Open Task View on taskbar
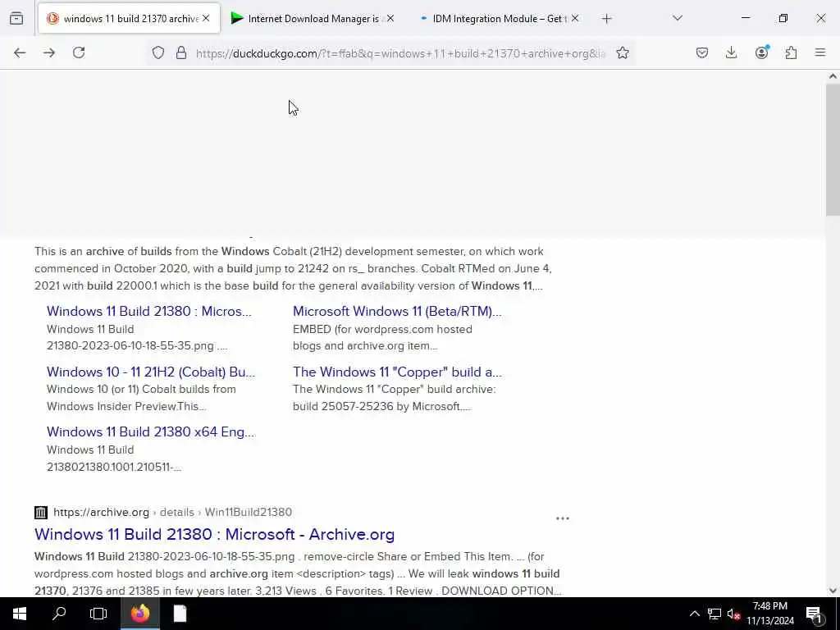This screenshot has width=840, height=630. [98, 614]
